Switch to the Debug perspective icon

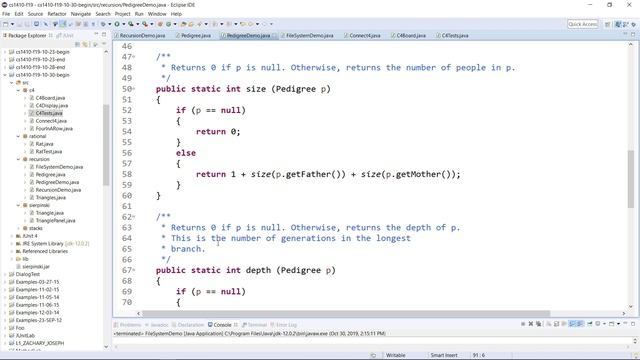[x=626, y=24]
